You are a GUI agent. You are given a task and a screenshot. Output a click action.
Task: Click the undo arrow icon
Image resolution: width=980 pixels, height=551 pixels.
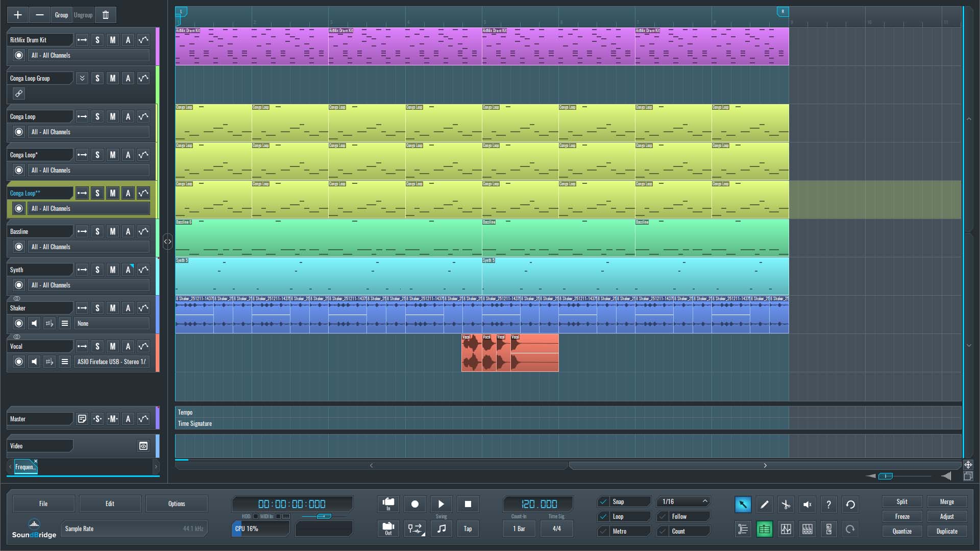pyautogui.click(x=850, y=505)
